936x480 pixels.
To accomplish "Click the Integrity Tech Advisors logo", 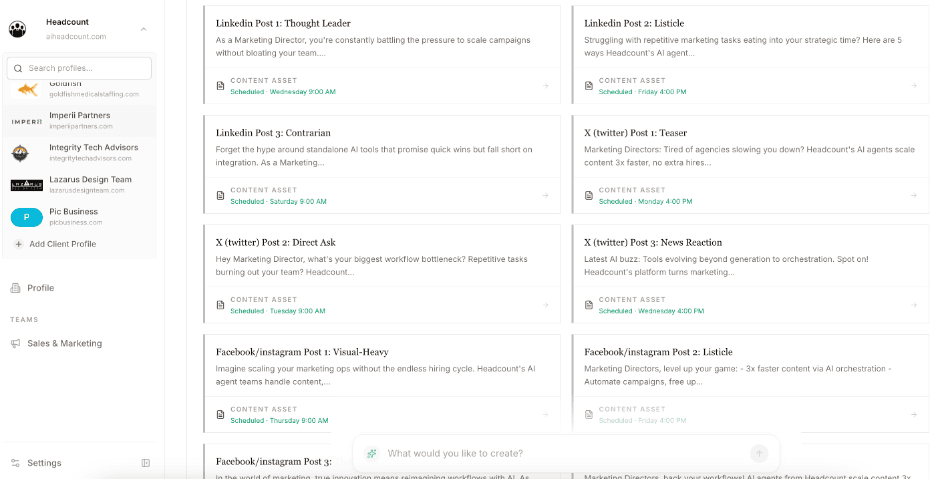I will point(20,153).
